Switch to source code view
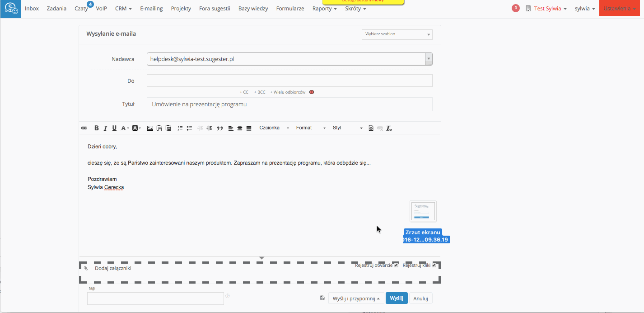This screenshot has width=644, height=313. [371, 128]
